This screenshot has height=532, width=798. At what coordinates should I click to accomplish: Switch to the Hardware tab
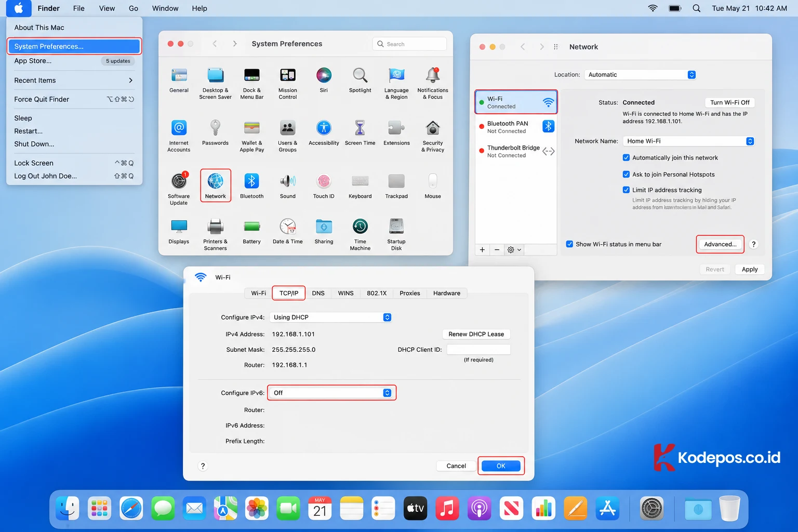[x=447, y=293]
